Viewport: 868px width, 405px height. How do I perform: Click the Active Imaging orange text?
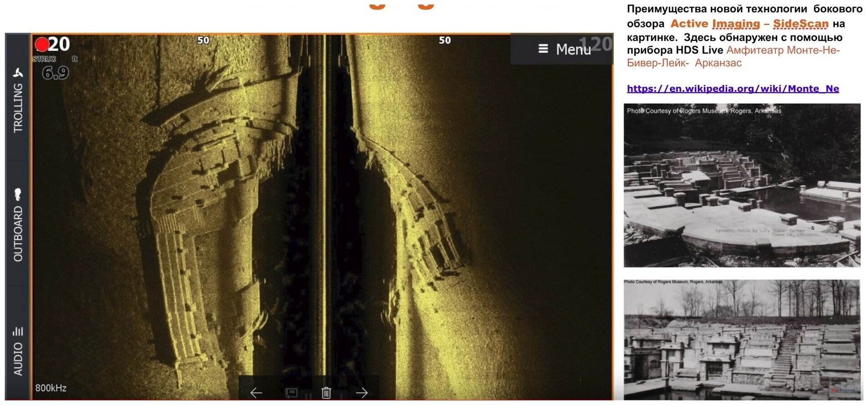[715, 24]
